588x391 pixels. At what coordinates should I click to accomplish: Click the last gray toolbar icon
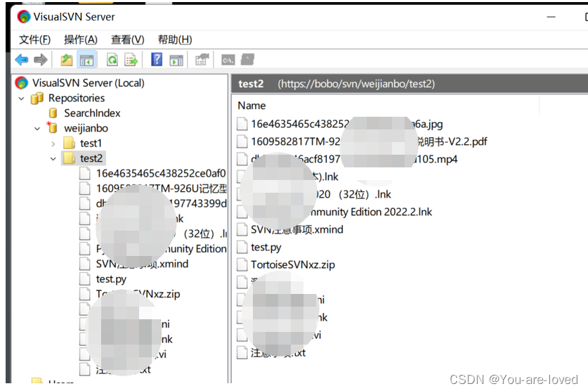[247, 60]
